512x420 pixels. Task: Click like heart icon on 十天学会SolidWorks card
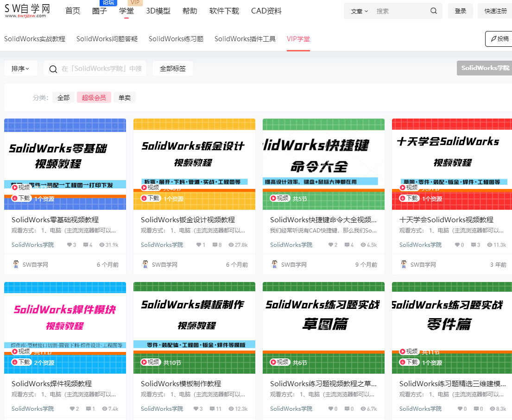click(x=457, y=245)
